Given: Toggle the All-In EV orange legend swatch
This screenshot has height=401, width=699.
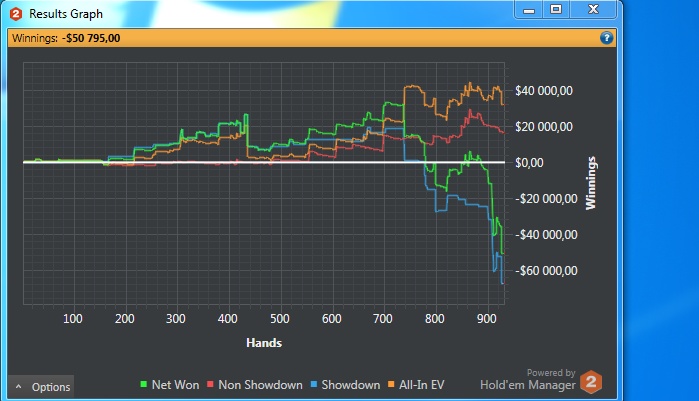Looking at the screenshot, I should click(x=391, y=384).
